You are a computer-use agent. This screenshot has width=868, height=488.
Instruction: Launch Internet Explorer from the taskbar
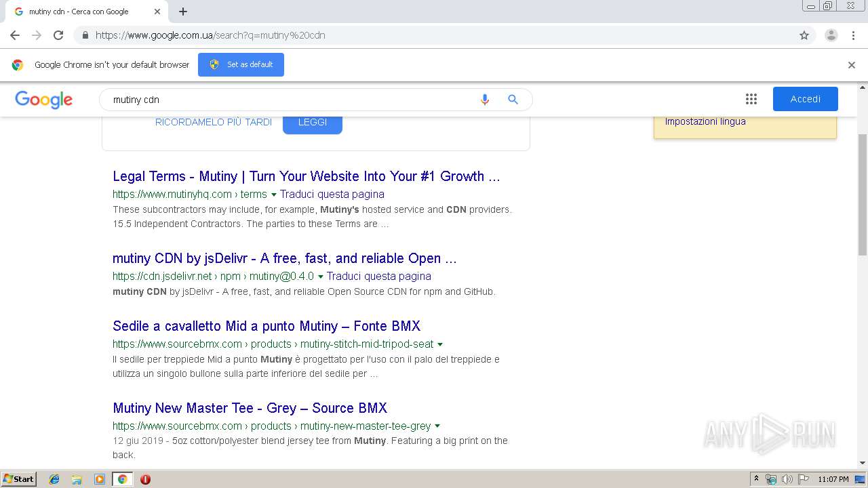click(x=54, y=479)
